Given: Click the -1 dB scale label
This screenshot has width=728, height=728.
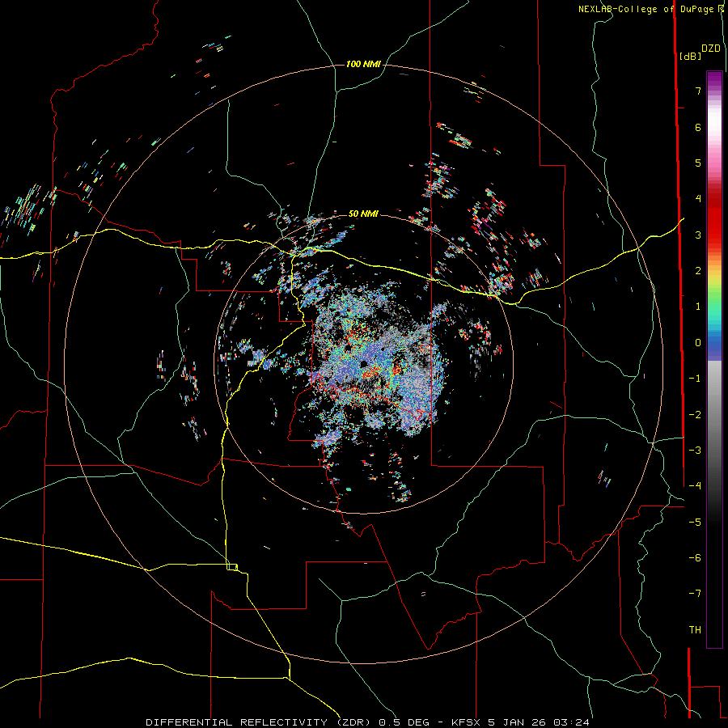Looking at the screenshot, I should coord(695,379).
